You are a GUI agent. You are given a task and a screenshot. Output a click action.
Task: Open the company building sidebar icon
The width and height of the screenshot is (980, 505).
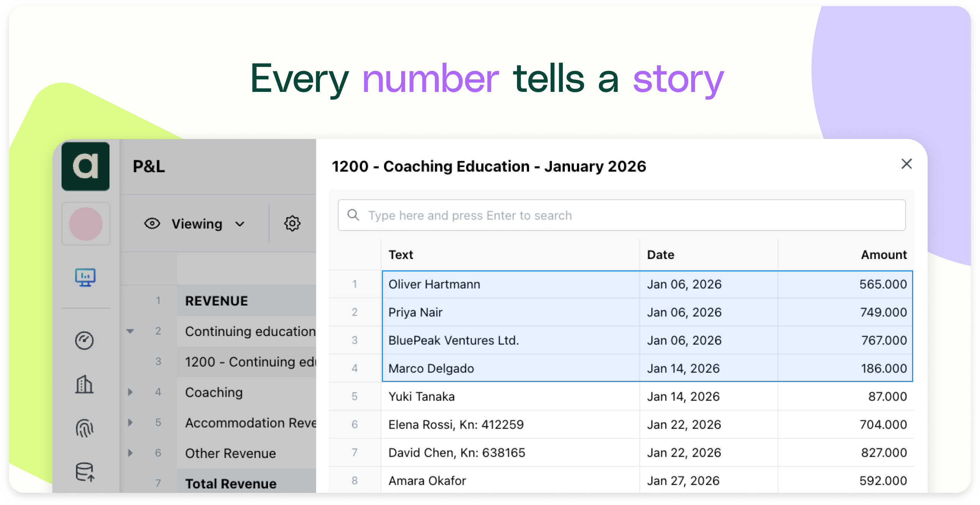pos(84,384)
